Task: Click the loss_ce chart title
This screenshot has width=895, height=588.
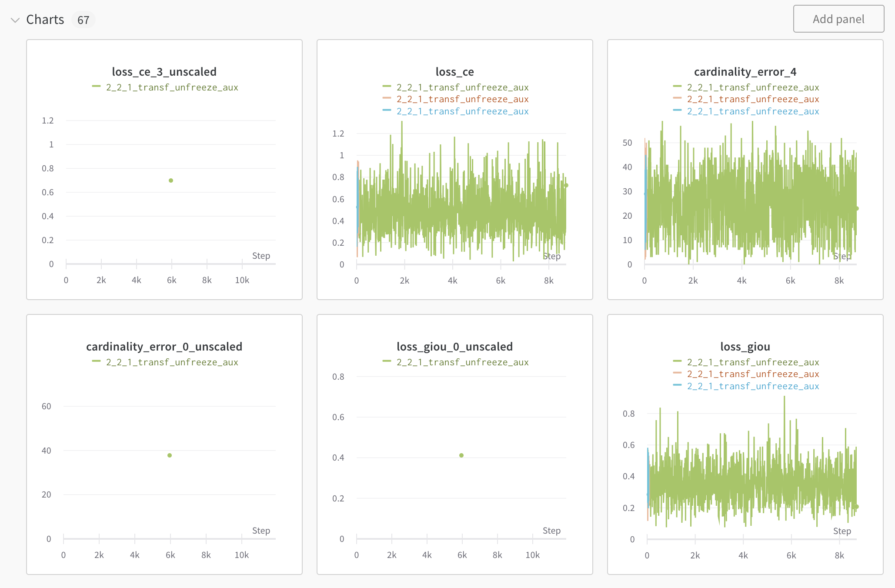Action: point(454,72)
